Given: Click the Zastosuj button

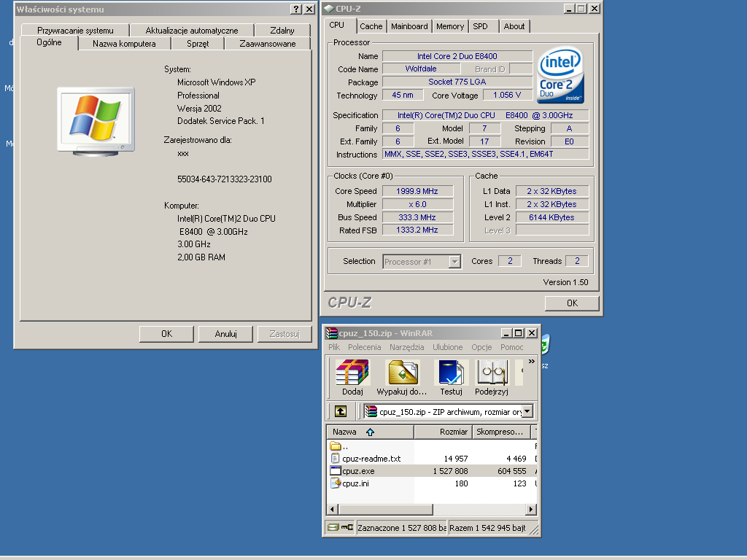Looking at the screenshot, I should point(285,334).
